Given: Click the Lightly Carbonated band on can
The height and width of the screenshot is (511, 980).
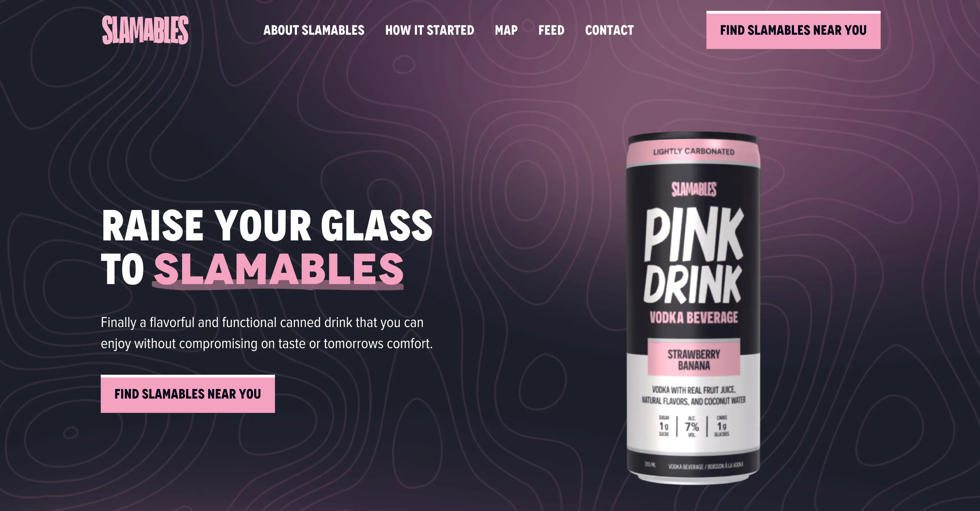Looking at the screenshot, I should (694, 152).
